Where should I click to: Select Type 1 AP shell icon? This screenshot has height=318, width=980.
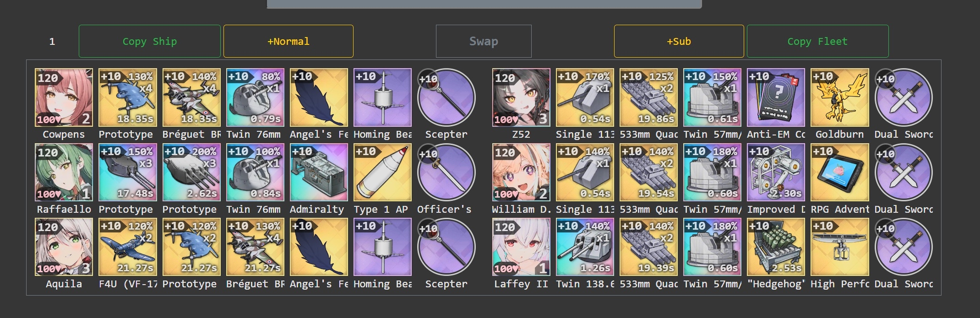(x=382, y=172)
